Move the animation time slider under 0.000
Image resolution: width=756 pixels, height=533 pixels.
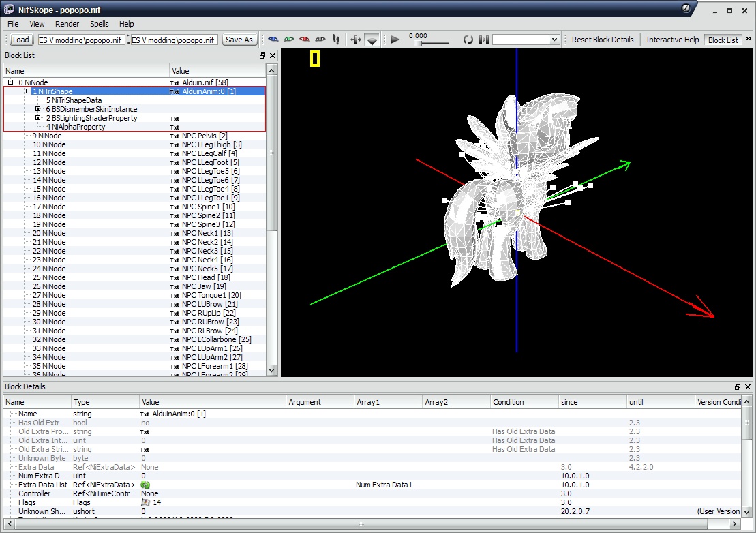click(419, 44)
